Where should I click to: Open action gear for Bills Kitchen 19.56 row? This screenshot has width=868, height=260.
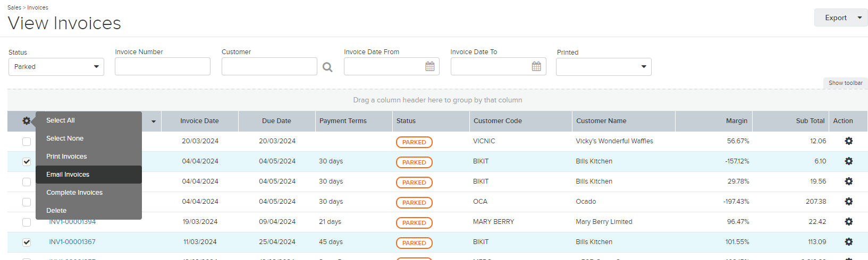(849, 181)
